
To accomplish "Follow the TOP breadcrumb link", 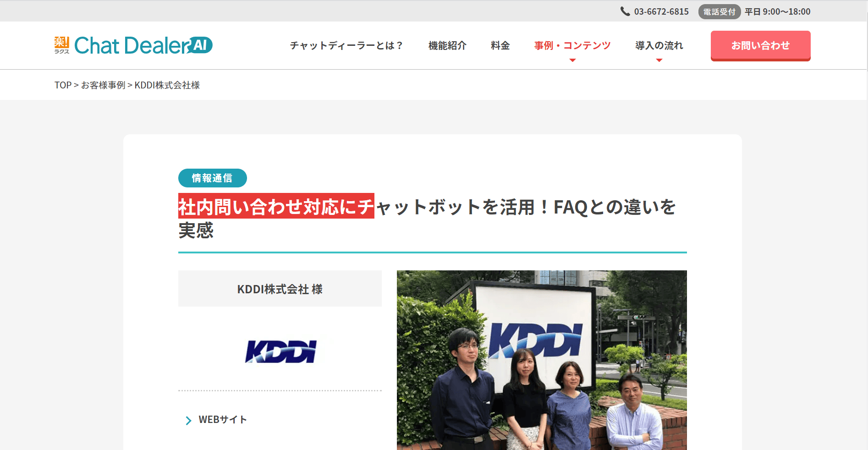I will [63, 85].
